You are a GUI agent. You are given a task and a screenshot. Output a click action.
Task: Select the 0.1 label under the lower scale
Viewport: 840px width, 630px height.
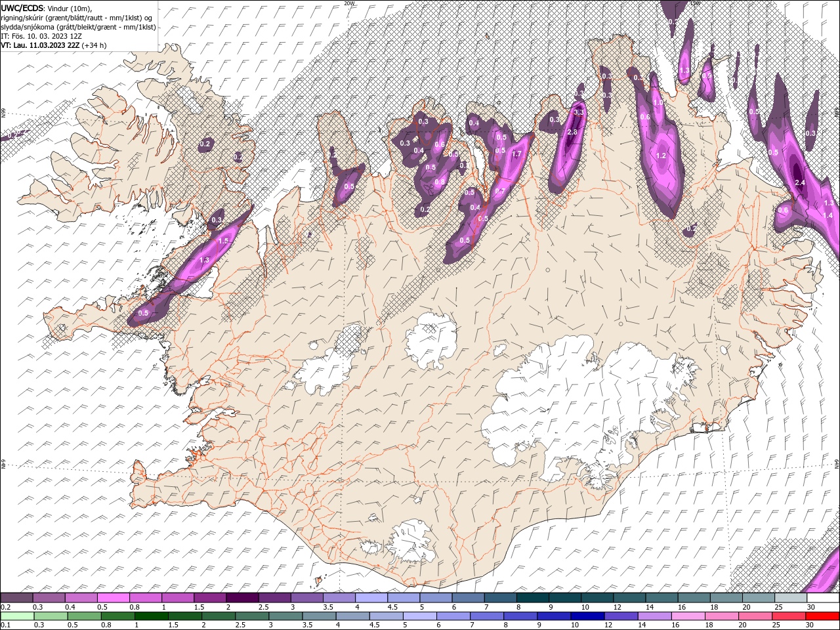[5, 625]
